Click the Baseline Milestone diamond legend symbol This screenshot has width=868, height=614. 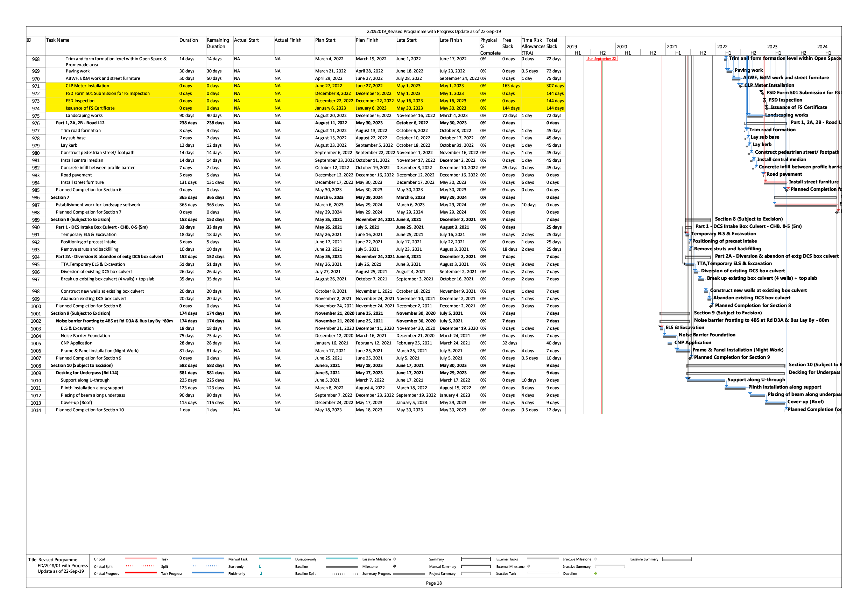pos(394,559)
